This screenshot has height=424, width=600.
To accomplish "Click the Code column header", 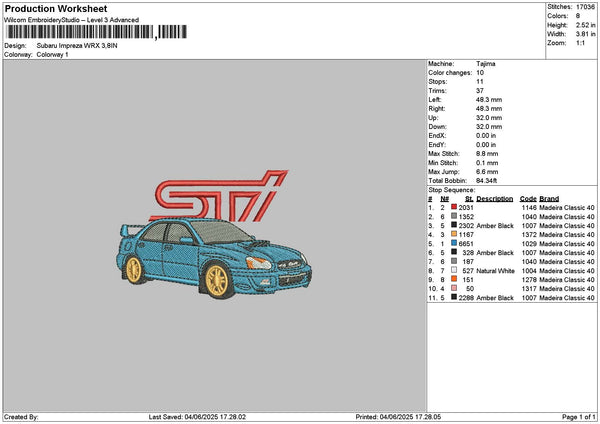I will point(528,199).
